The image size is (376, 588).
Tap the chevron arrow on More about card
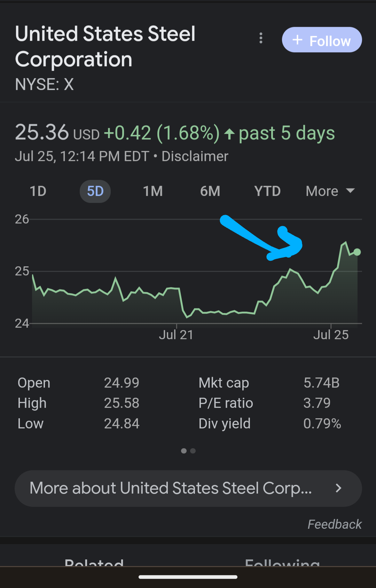338,488
